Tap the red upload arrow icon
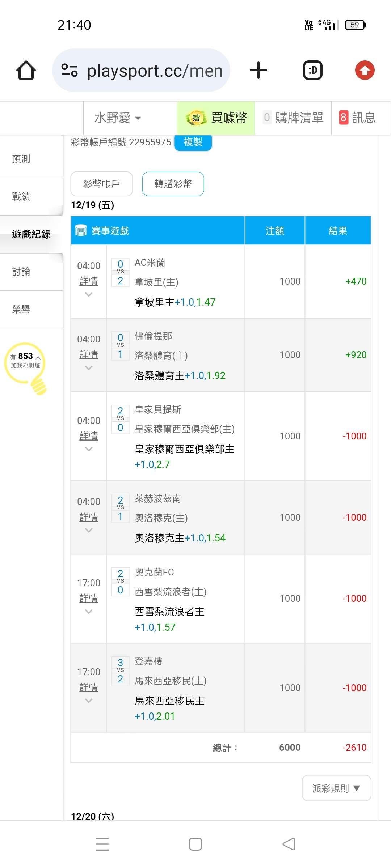Image resolution: width=391 pixels, height=868 pixels. [365, 70]
